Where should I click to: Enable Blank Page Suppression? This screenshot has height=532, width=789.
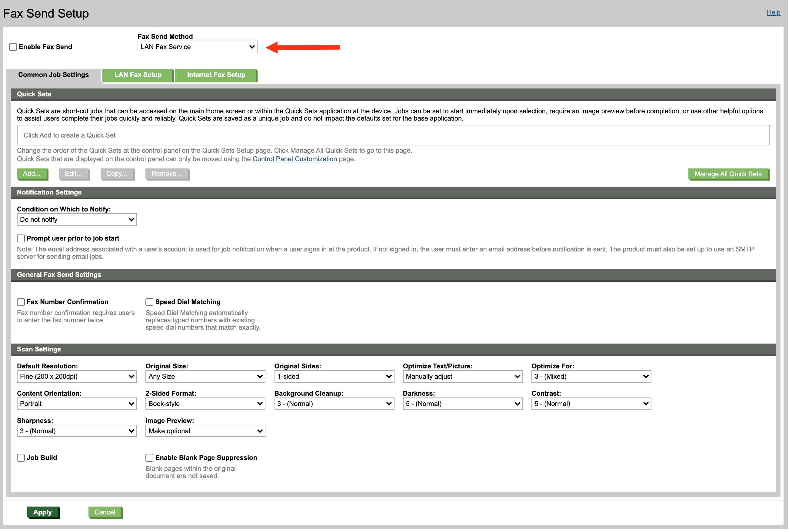[149, 457]
